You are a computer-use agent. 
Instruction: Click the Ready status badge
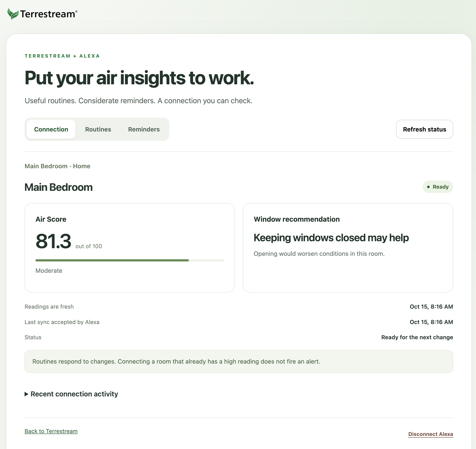click(x=438, y=187)
